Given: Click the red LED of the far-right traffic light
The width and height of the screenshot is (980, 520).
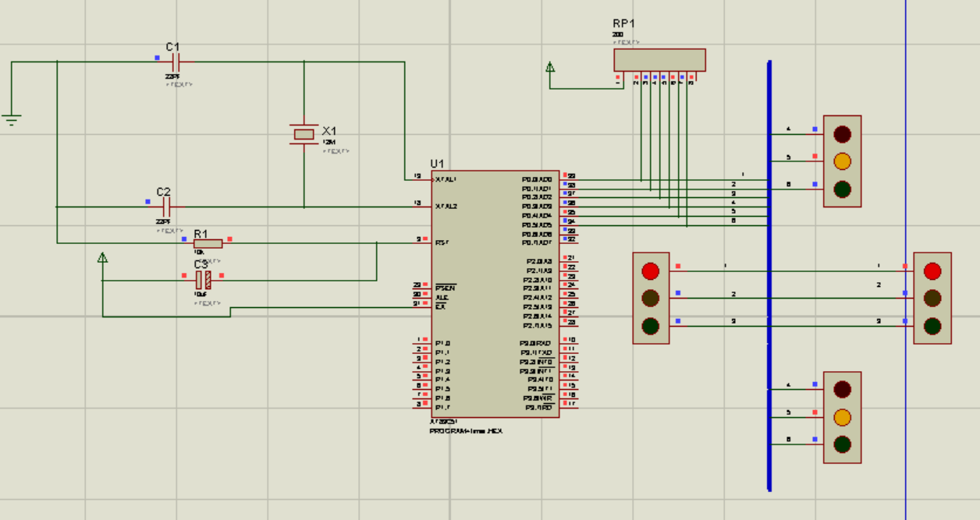Looking at the screenshot, I should (932, 271).
